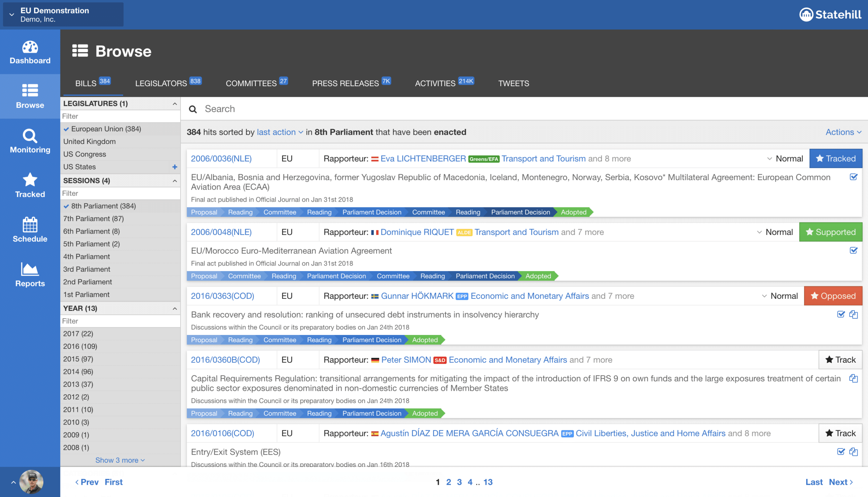Go to the Next results page

pyautogui.click(x=841, y=482)
